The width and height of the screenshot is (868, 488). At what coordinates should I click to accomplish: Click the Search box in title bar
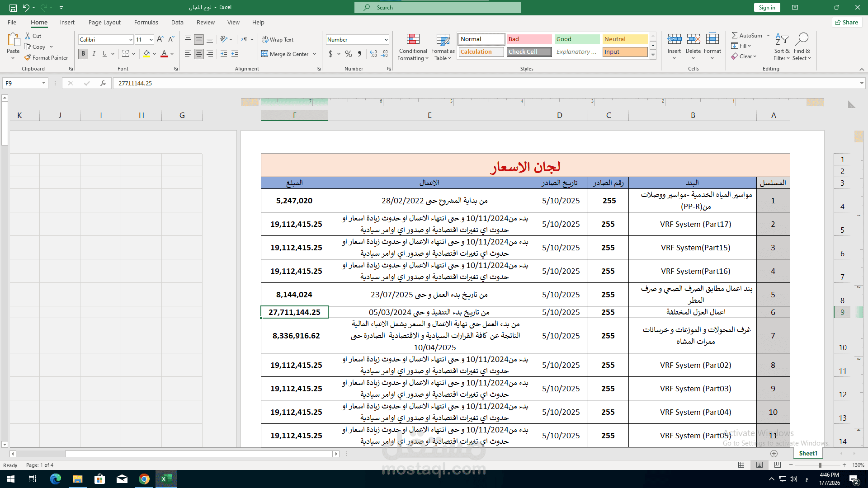click(x=438, y=8)
